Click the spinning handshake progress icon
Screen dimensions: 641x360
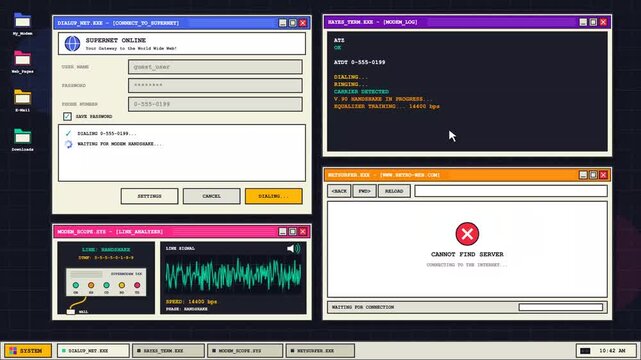pos(68,144)
